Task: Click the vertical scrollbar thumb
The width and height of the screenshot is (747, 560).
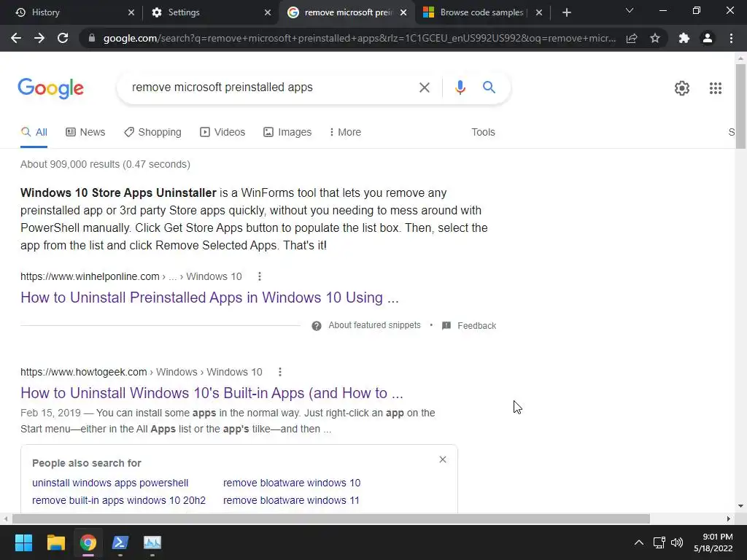Action: click(740, 106)
